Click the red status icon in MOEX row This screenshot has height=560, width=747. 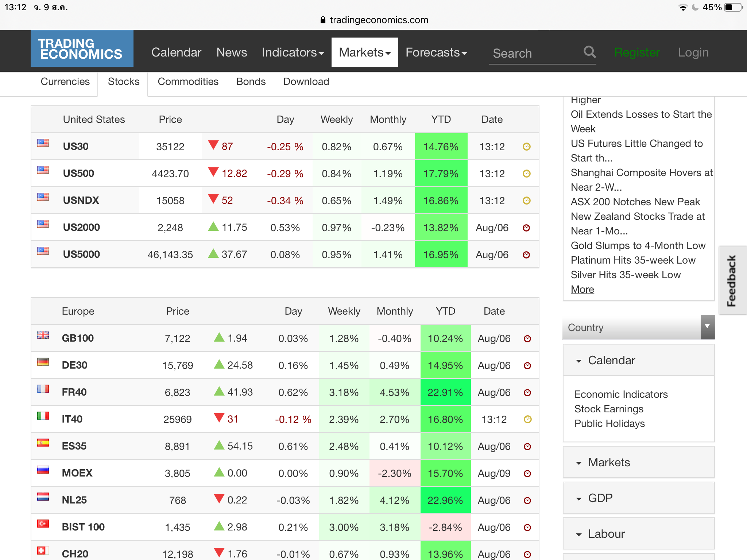click(527, 474)
